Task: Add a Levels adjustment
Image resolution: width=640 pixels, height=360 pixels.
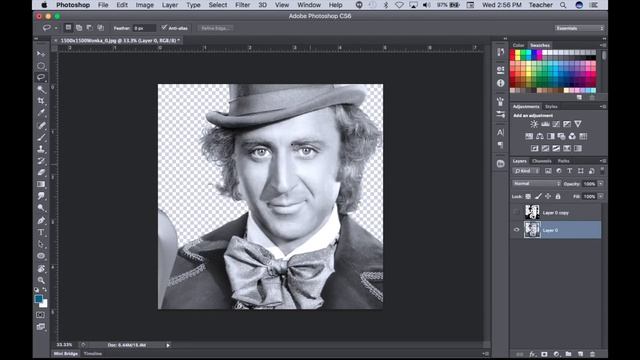Action: coord(545,124)
